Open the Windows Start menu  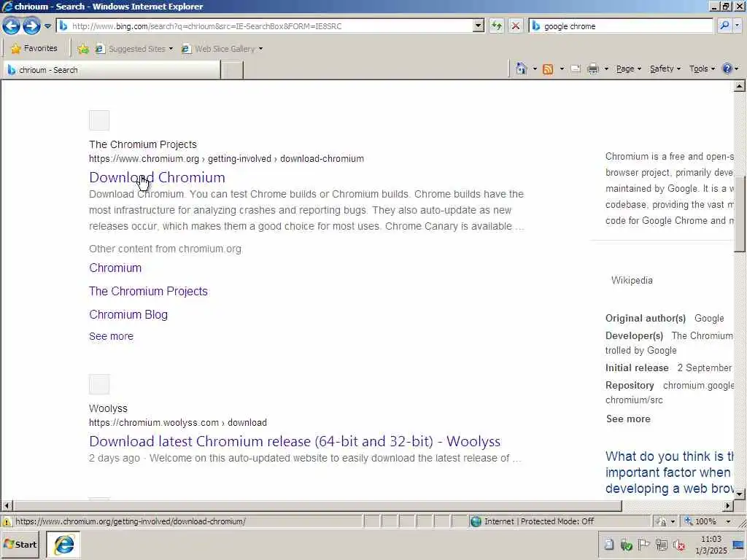pos(20,544)
